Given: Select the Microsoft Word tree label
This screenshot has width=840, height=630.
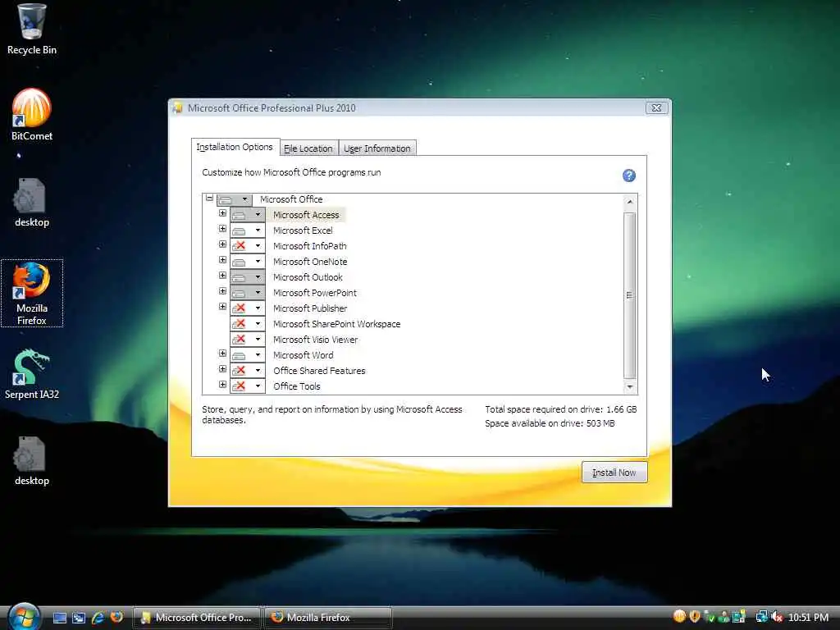Looking at the screenshot, I should (x=304, y=355).
